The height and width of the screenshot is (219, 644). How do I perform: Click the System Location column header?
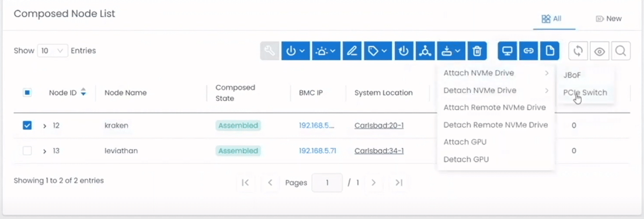[x=384, y=93]
